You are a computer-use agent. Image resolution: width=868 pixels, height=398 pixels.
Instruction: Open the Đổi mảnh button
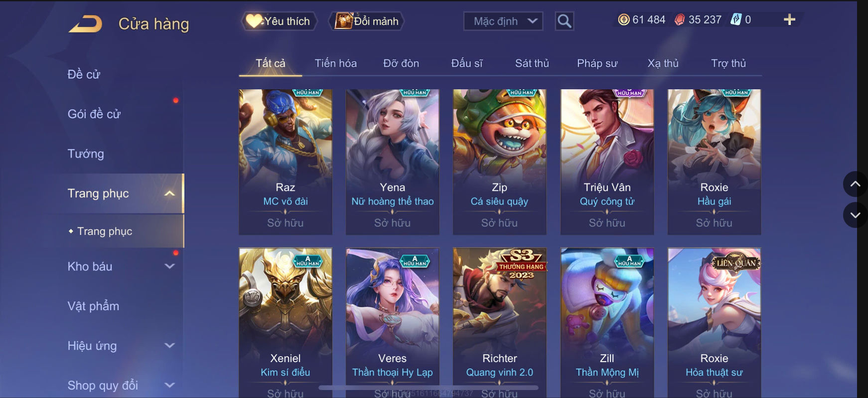[x=366, y=21]
